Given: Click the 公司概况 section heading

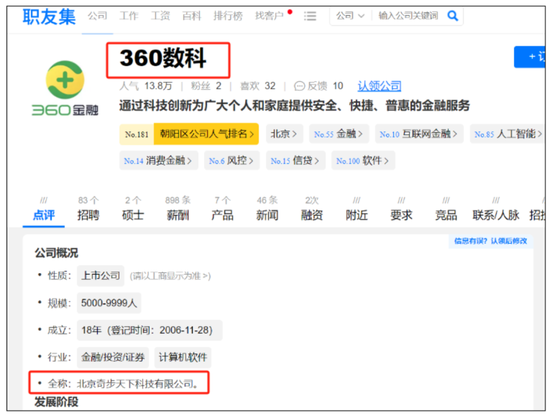Looking at the screenshot, I should [x=56, y=253].
